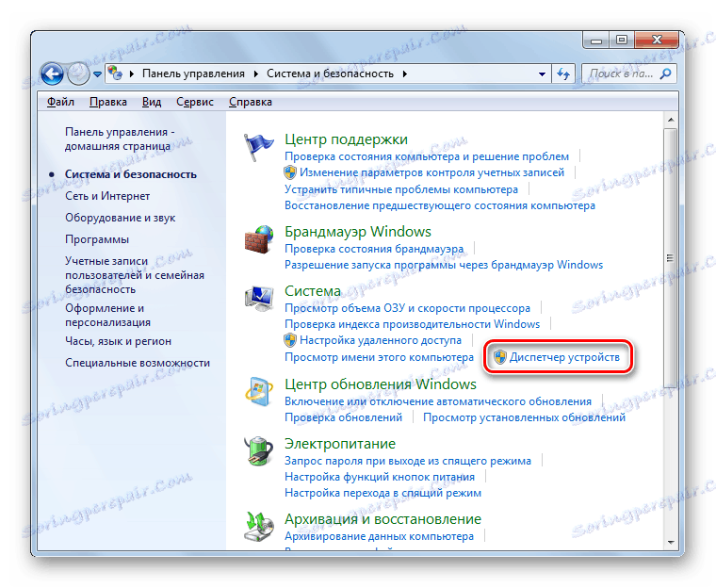The height and width of the screenshot is (588, 716).
Task: Open the Правка menu
Action: tap(108, 102)
